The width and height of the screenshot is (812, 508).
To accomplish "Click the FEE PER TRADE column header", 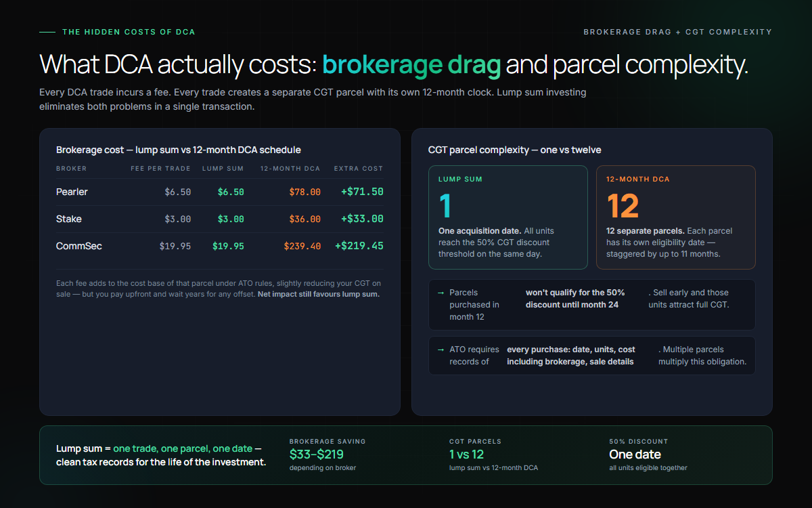I will pos(161,169).
